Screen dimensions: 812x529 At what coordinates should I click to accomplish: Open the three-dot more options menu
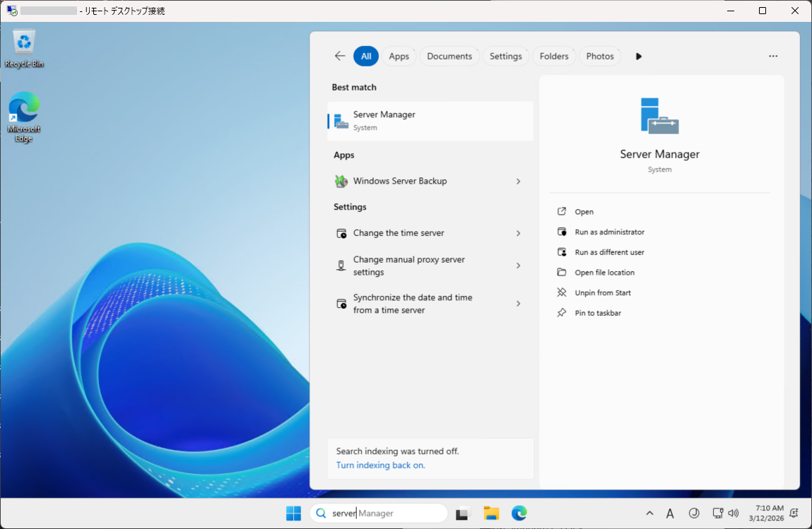772,57
